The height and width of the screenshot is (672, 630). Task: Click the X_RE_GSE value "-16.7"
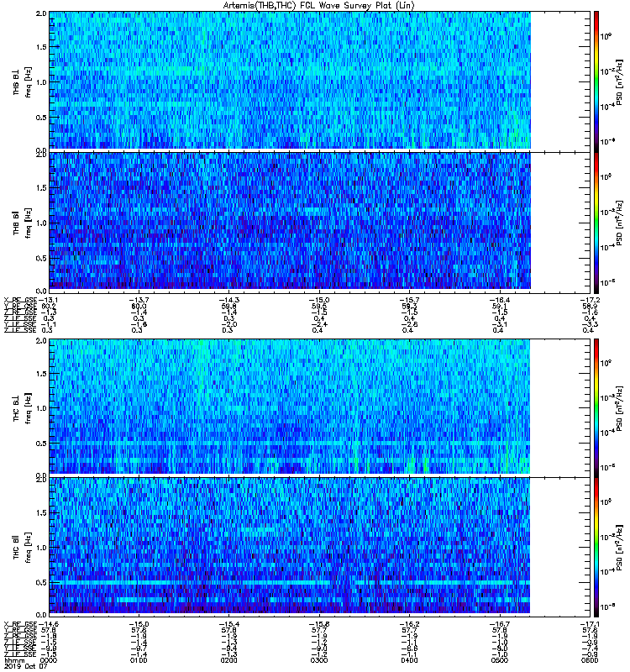tap(500, 624)
